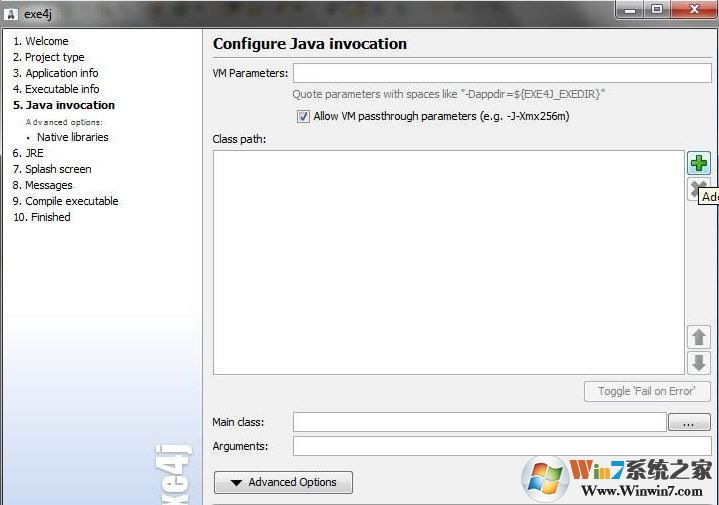
Task: Open step 3. Application info
Action: tap(55, 73)
